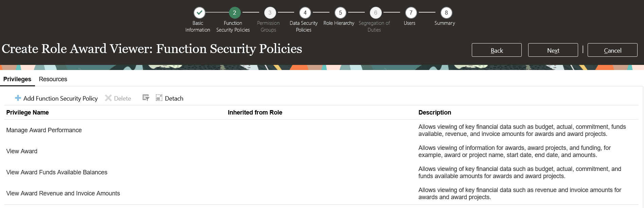Select the View Award privilege row
644x208 pixels.
(22, 151)
